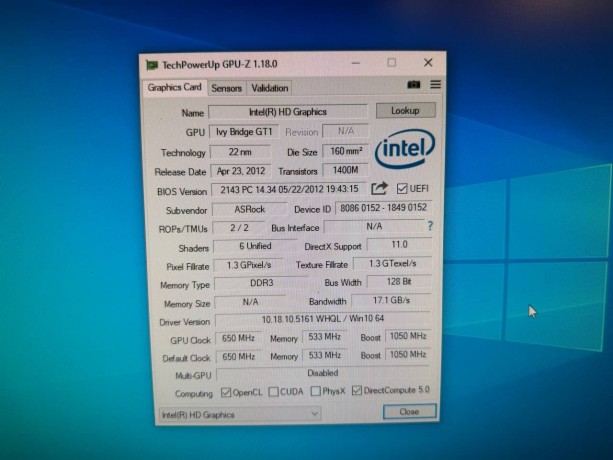Click the Subvendor value ASRock
Image resolution: width=613 pixels, height=460 pixels.
(250, 209)
